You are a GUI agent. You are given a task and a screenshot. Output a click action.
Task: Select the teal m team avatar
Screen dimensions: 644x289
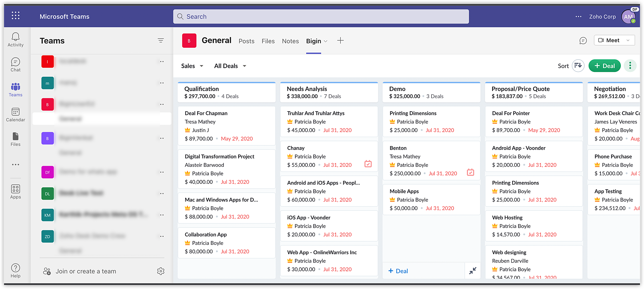48,83
